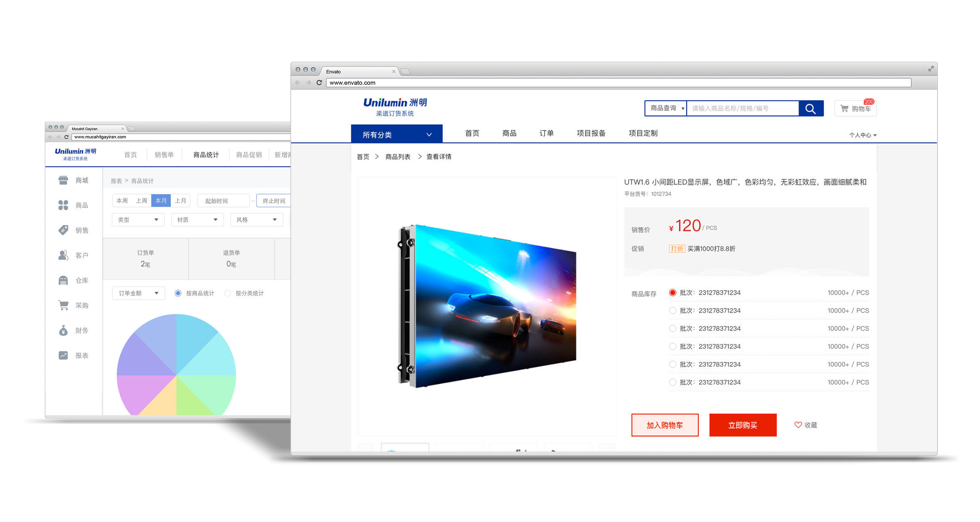Viewport: 980px width, 522px height.
Task: Open the 类型 filter dropdown
Action: pos(138,220)
